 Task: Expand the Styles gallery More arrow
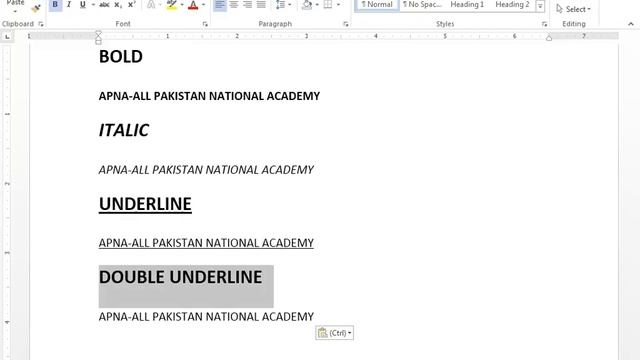540,6
